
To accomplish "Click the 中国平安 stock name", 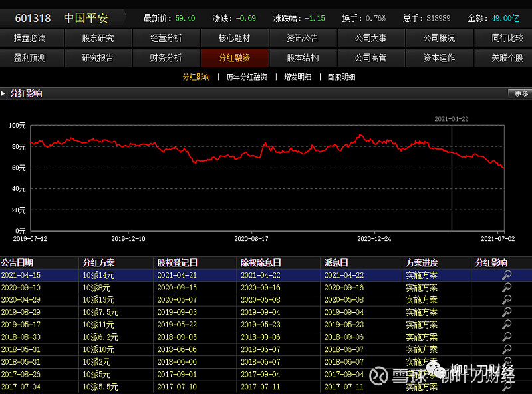I will 86,18.
